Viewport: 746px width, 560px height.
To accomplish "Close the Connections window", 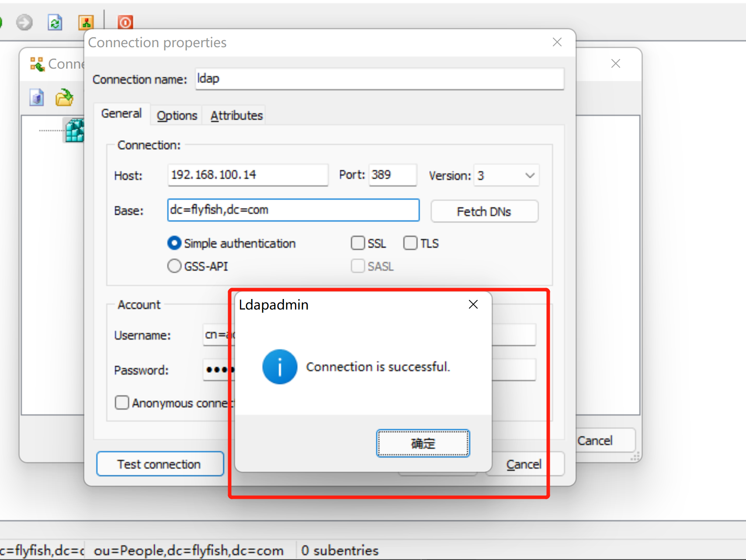I will tap(616, 63).
